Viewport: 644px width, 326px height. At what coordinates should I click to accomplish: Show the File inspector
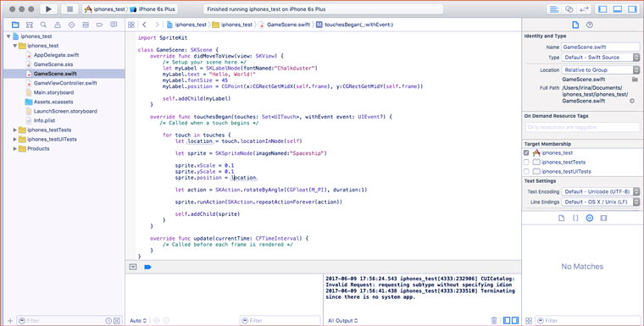575,25
